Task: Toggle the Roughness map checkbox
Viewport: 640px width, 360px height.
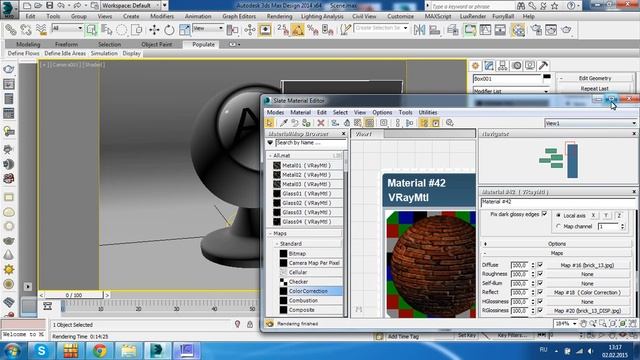Action: (540, 274)
